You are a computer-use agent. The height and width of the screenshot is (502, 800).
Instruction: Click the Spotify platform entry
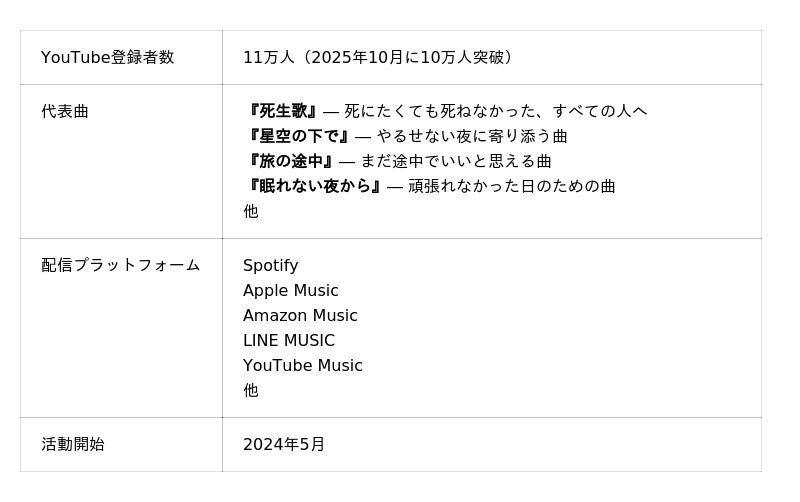tap(270, 265)
